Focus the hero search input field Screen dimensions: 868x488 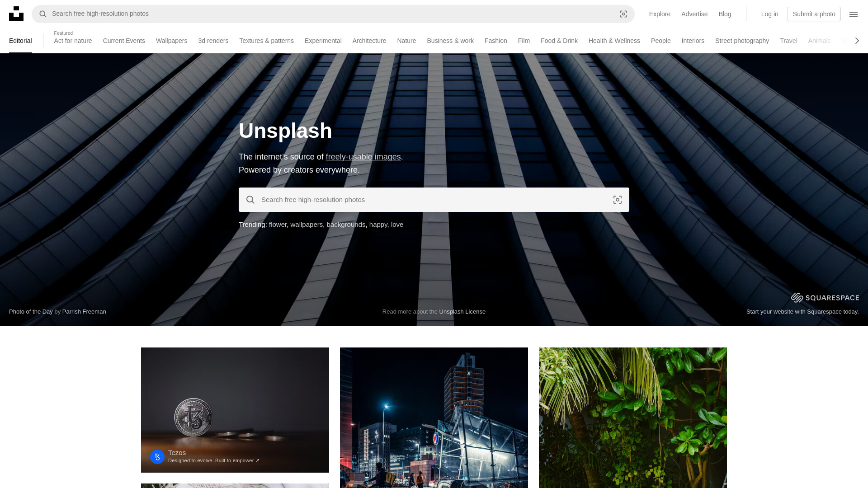coord(434,200)
